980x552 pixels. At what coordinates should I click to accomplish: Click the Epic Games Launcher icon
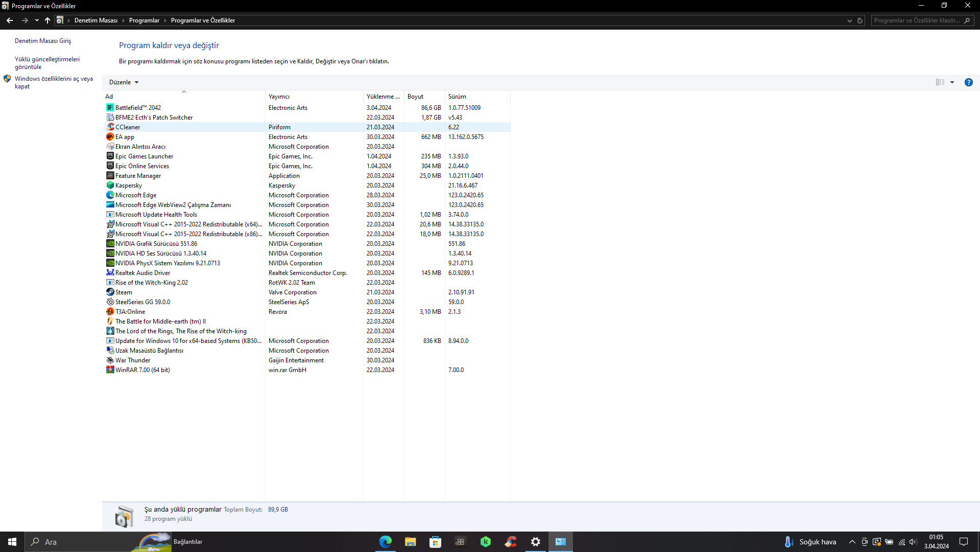pos(110,156)
